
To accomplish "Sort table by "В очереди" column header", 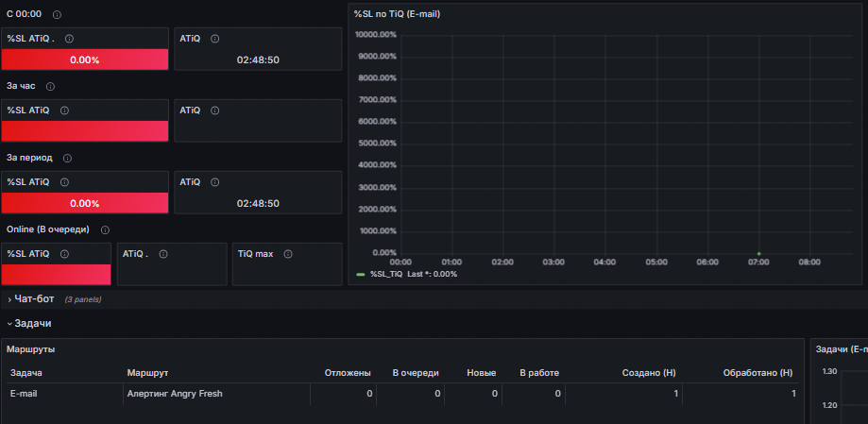I will click(416, 373).
